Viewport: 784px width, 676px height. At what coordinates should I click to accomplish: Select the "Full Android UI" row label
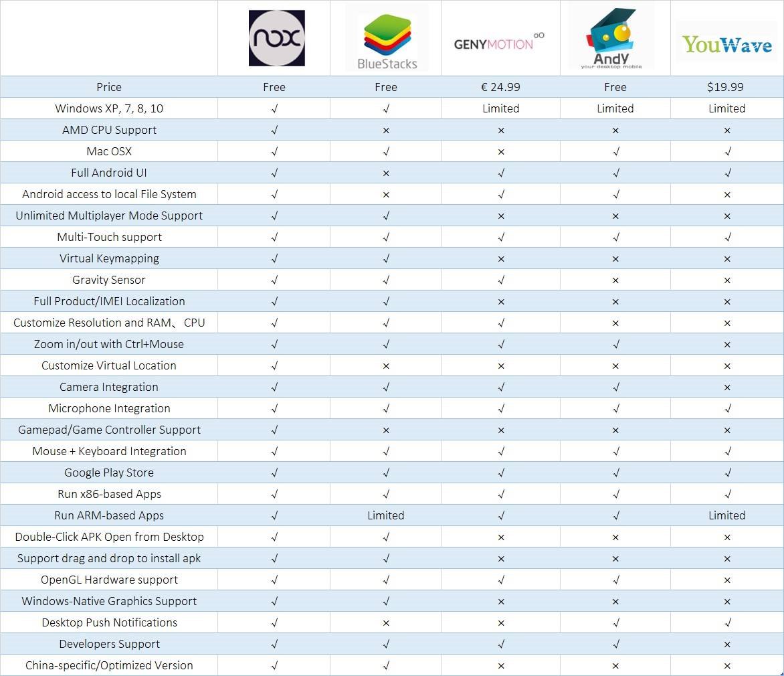[x=109, y=173]
